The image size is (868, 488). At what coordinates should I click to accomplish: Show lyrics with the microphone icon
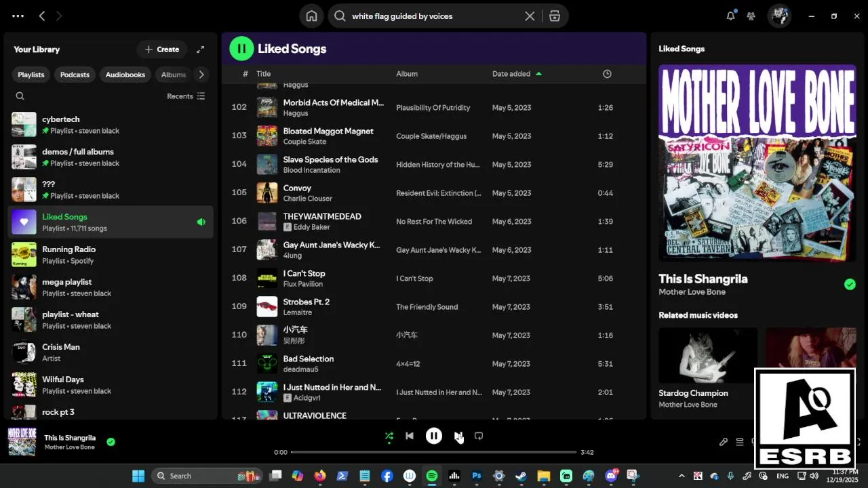[724, 442]
